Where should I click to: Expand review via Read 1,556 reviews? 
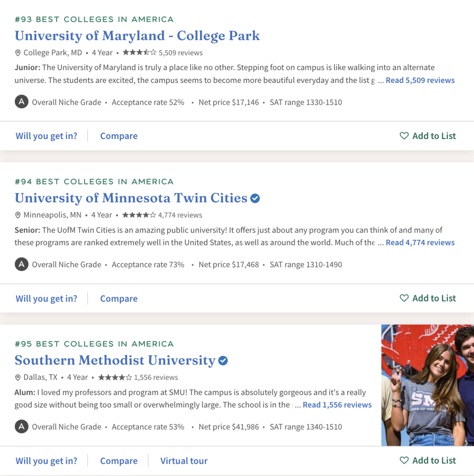click(337, 405)
